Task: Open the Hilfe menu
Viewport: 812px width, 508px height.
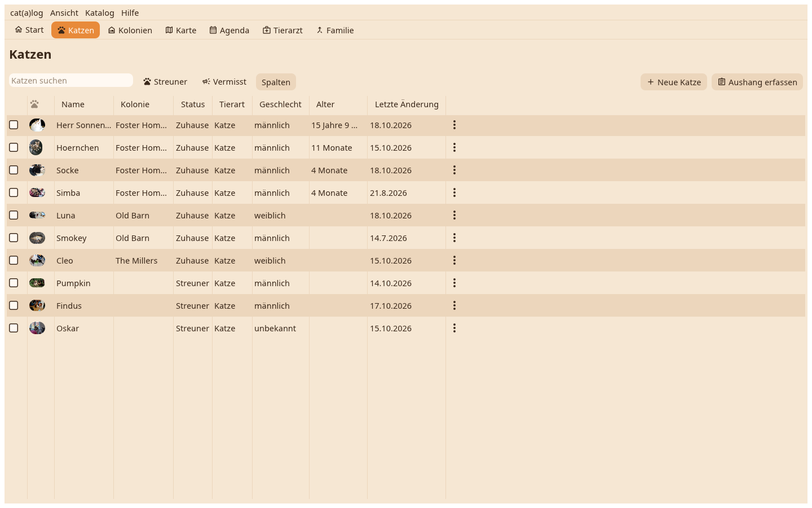Action: pos(130,12)
